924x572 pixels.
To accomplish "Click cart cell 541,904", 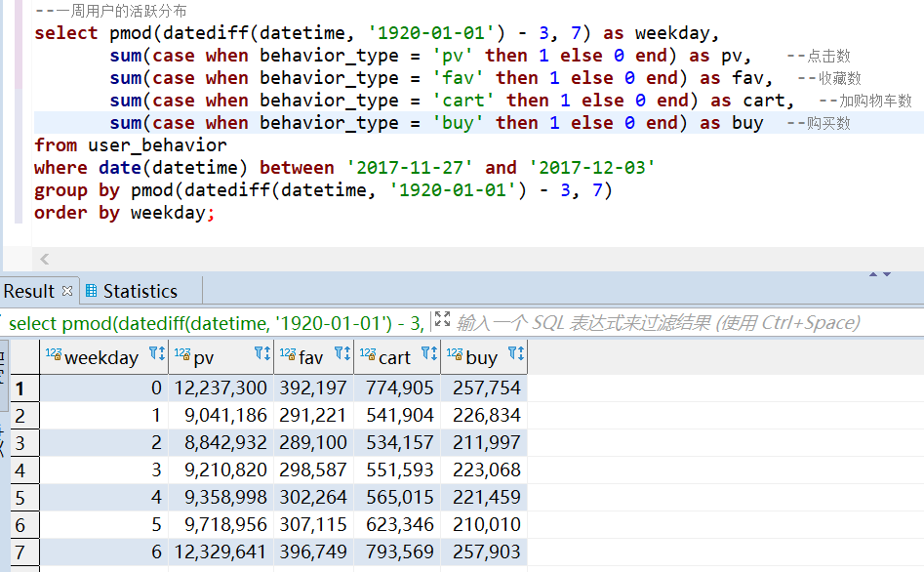I will (x=398, y=415).
